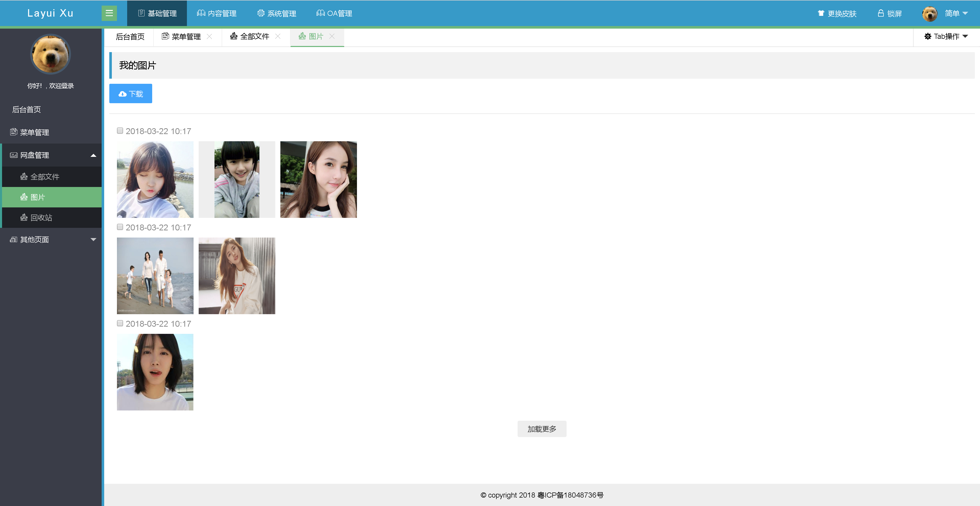This screenshot has height=506, width=980.
Task: Click the 菜单管理 sidebar icon
Action: 14,132
